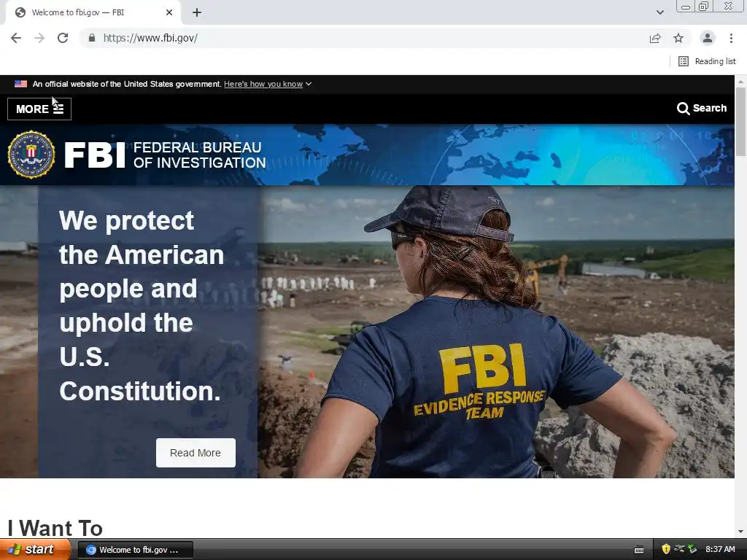
Task: Click the 'Read More' button
Action: [196, 453]
